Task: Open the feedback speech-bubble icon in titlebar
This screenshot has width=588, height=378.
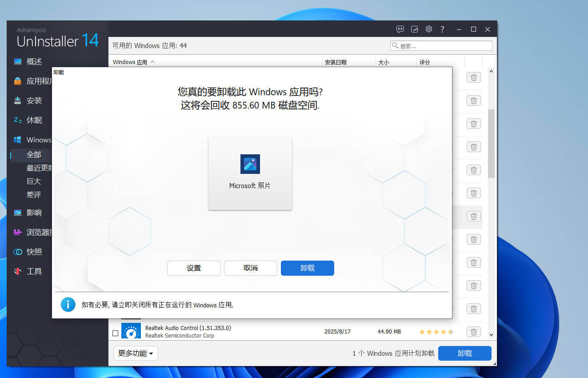Action: coord(400,29)
